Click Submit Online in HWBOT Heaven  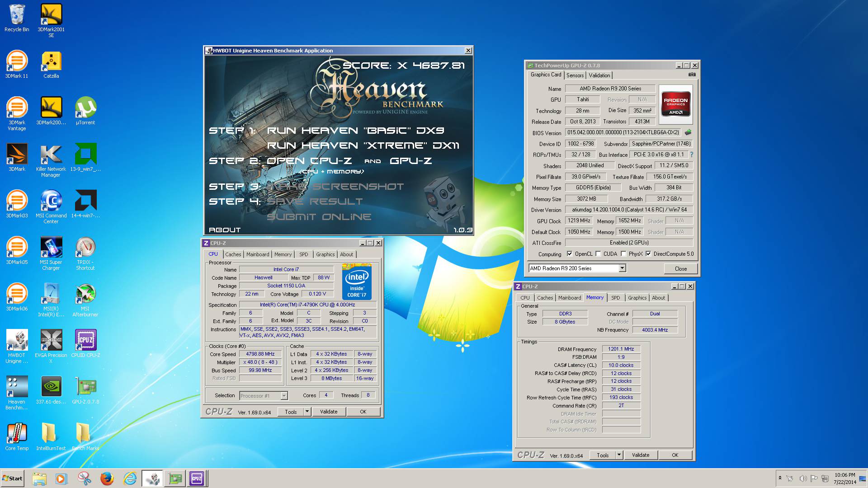[319, 217]
